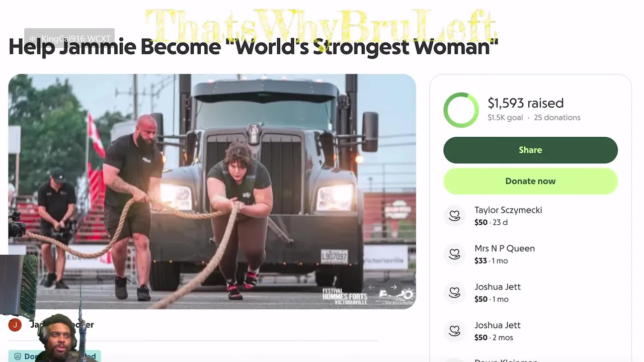The width and height of the screenshot is (644, 362).
Task: Click heart-hand icon beside Taylor Sczymecki
Action: point(455,216)
